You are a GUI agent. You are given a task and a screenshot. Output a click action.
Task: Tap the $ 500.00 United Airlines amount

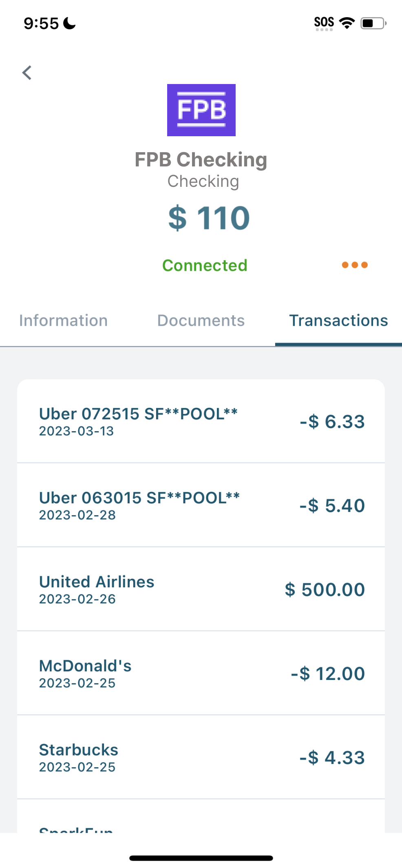pos(325,590)
